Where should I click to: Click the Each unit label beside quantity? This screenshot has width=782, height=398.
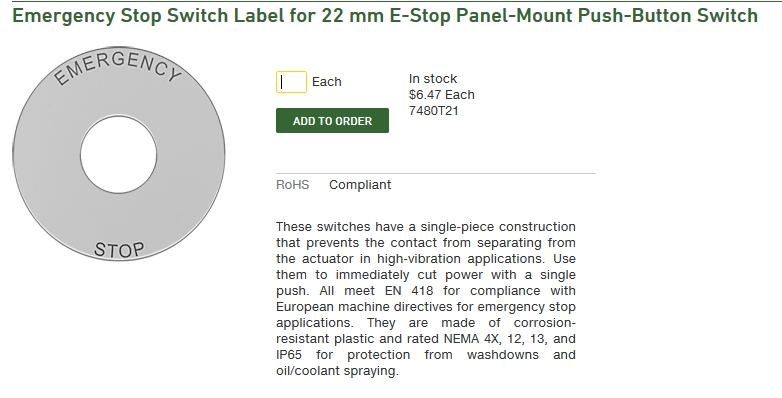pyautogui.click(x=327, y=82)
